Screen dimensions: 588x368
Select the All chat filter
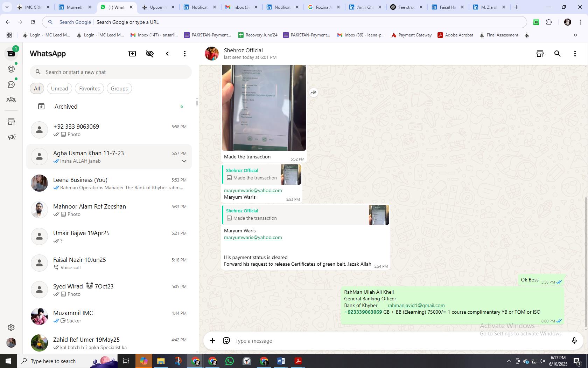pyautogui.click(x=37, y=88)
